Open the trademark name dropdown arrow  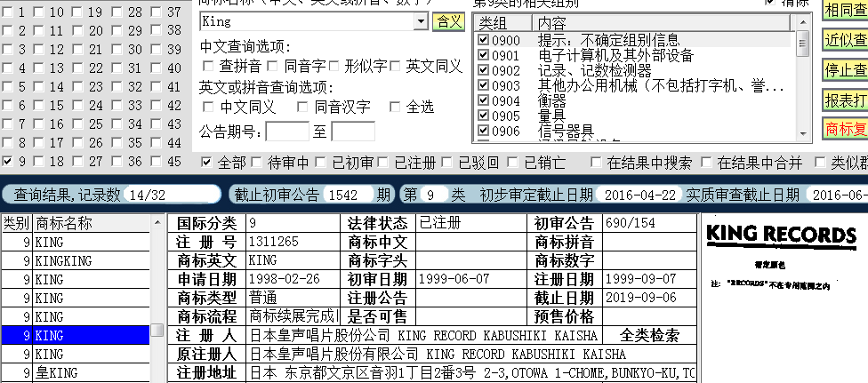coord(422,21)
